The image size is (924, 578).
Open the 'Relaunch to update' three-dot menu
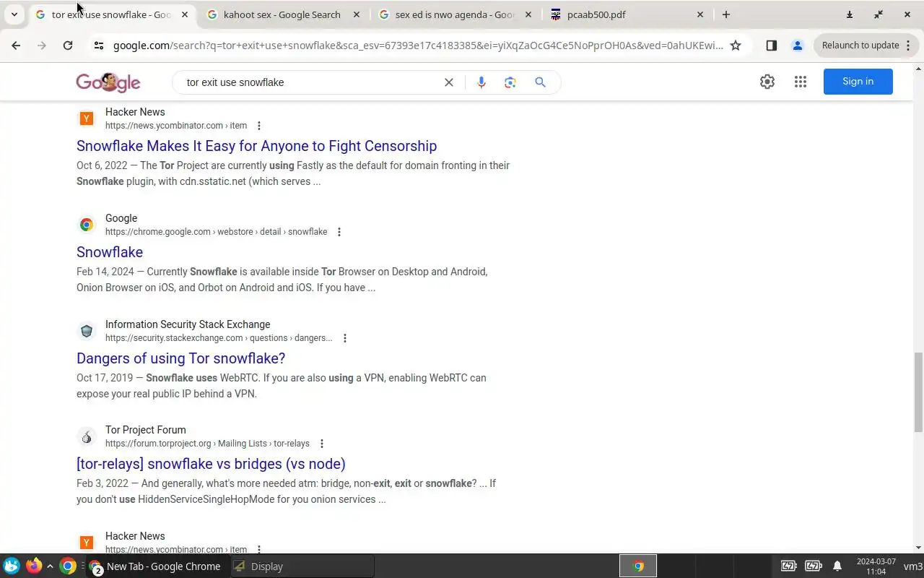click(x=908, y=45)
